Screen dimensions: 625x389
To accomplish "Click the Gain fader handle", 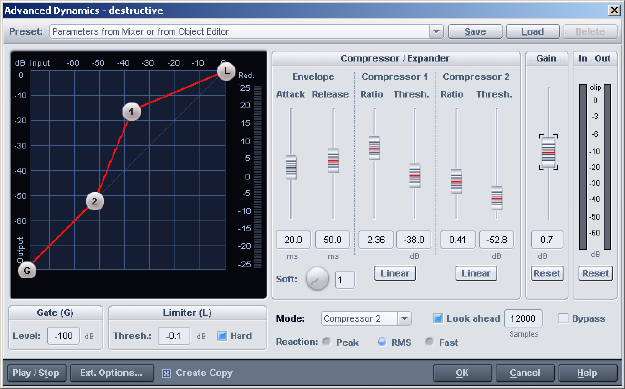I will 548,152.
